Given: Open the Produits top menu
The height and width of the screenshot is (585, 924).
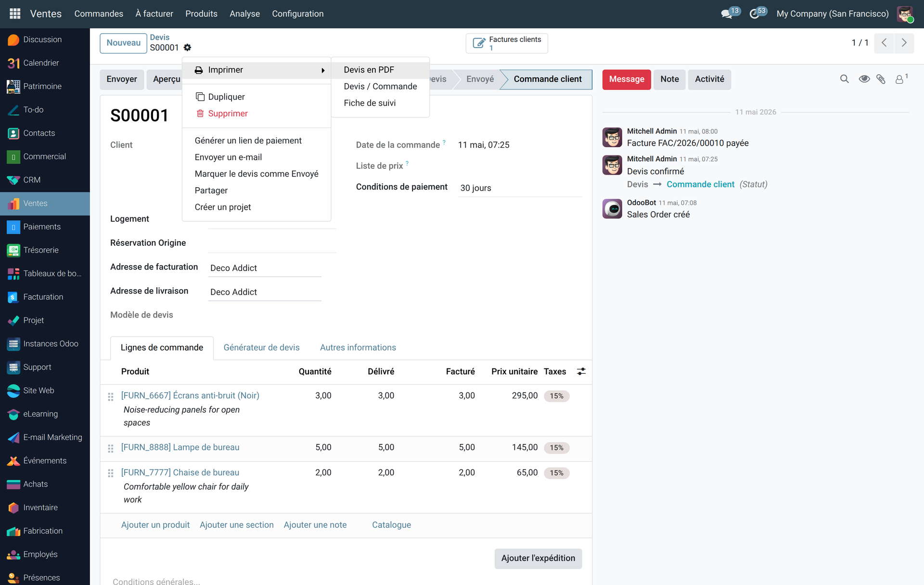Looking at the screenshot, I should tap(201, 13).
